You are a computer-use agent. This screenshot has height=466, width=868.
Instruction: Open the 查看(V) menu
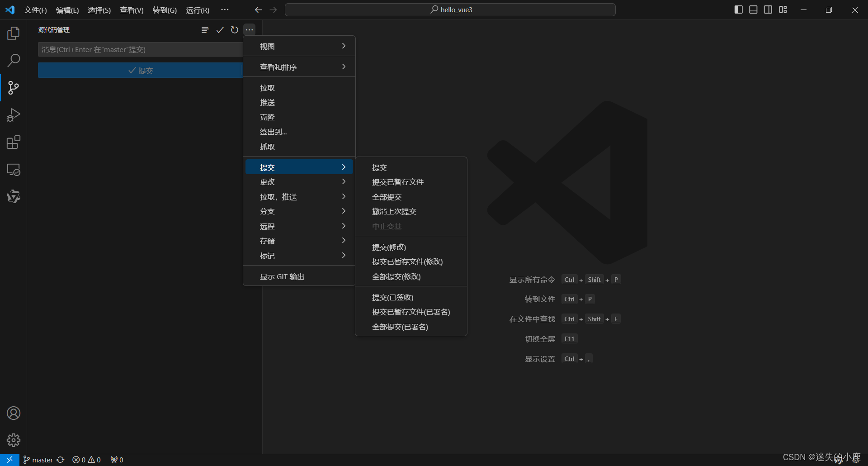(132, 10)
